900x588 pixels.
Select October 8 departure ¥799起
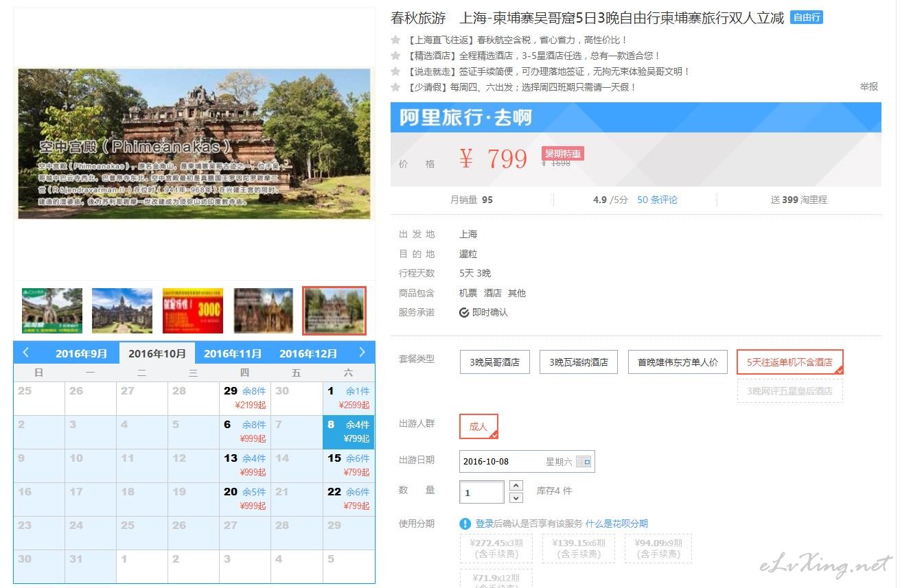(x=349, y=432)
